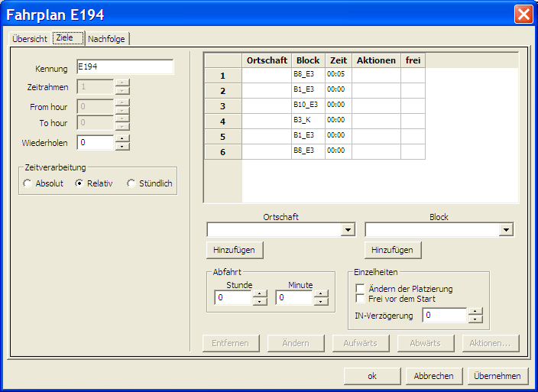Decrease the Wiederholen spinner value
The width and height of the screenshot is (538, 392).
click(x=122, y=147)
